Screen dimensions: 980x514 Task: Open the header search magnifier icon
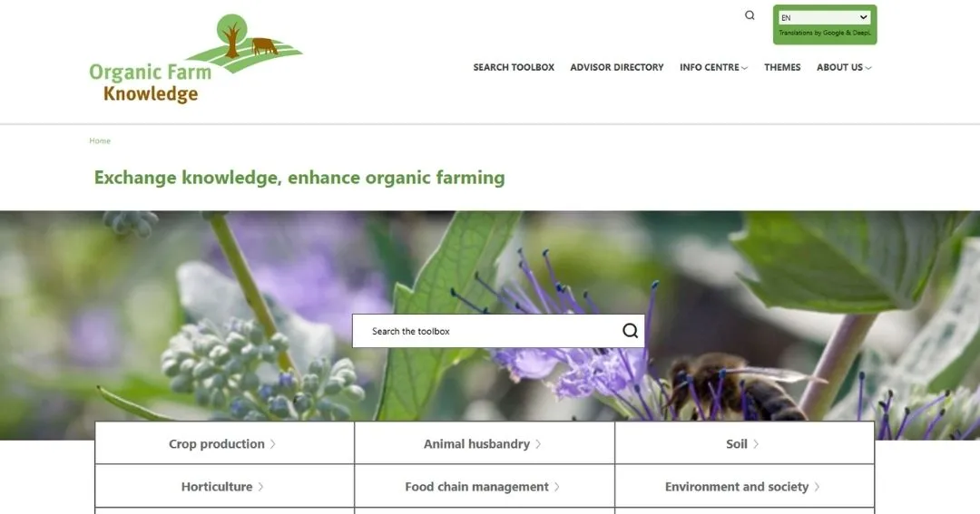(x=750, y=15)
